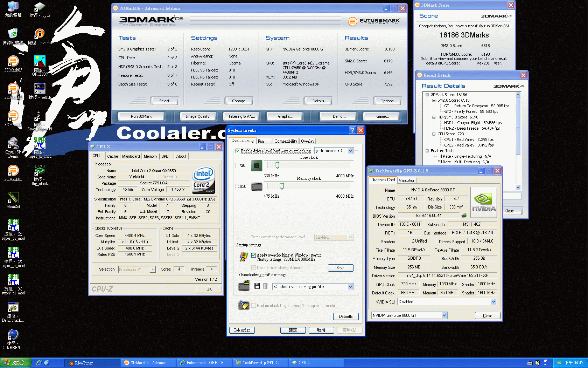Open the Compatibility tab in System tweaks
This screenshot has height=368, width=588.
tap(286, 141)
